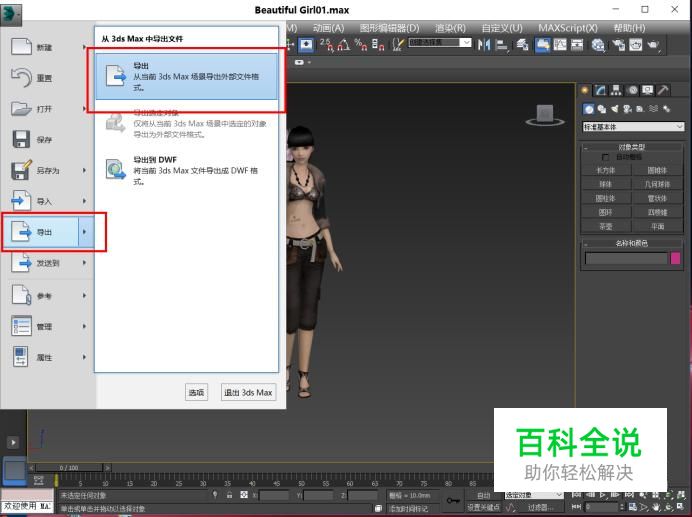Viewport: 692px width, 517px height.
Task: Switch to the Modify panel tab
Action: [x=601, y=91]
